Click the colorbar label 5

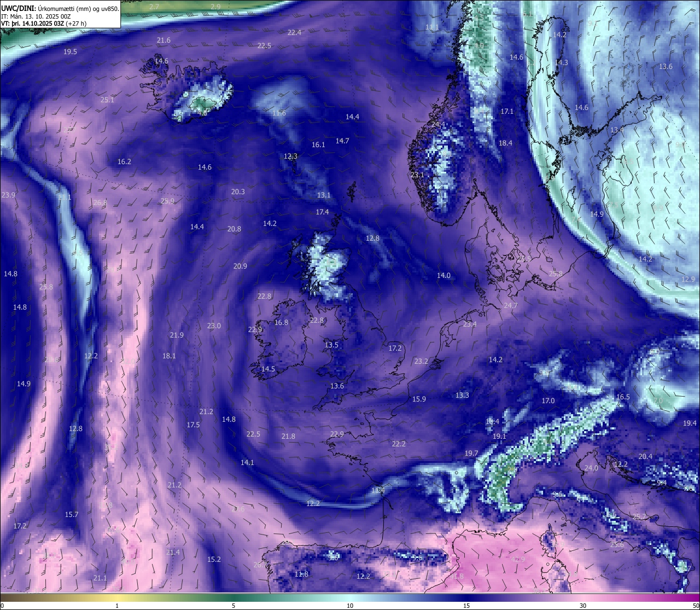234,606
